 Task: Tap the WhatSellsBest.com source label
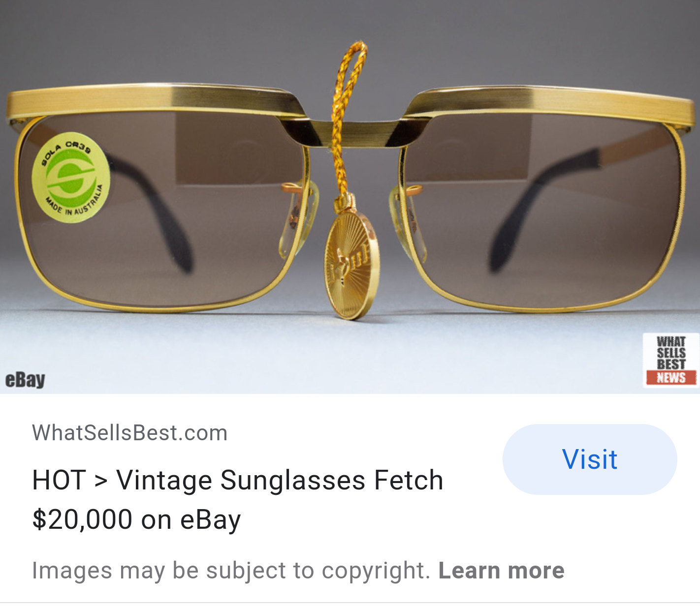130,433
